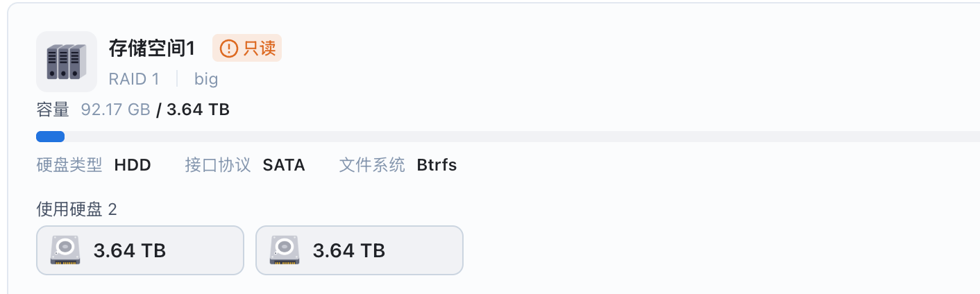Select the RAID 1 label
The width and height of the screenshot is (980, 294).
(134, 79)
